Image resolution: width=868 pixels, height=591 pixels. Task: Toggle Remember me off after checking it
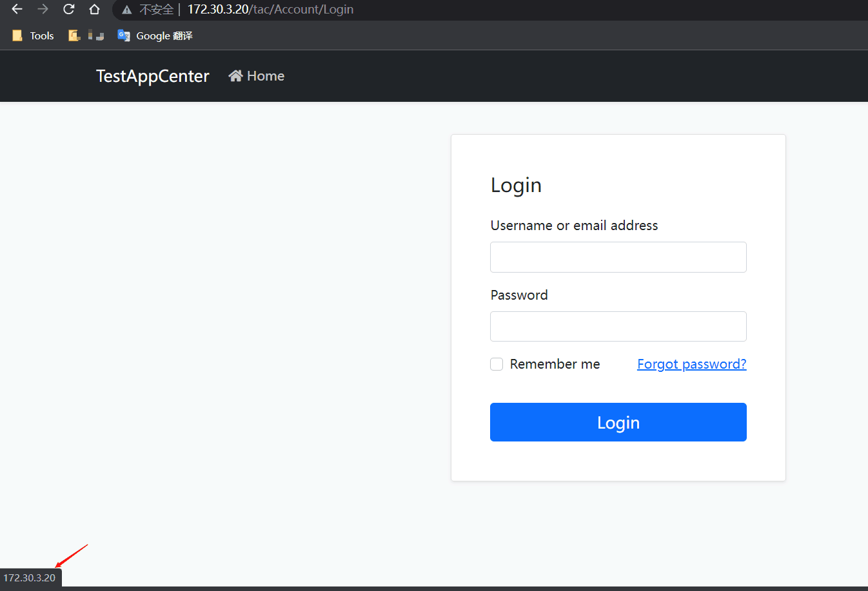(x=497, y=364)
